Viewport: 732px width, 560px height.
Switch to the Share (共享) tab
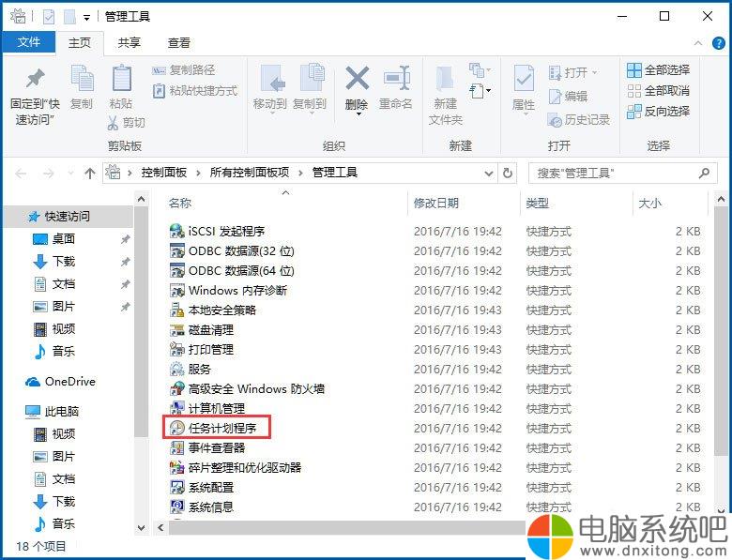[x=130, y=43]
